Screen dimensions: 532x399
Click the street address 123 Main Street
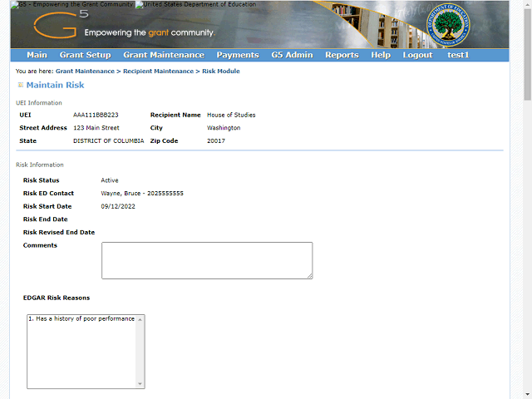point(96,128)
